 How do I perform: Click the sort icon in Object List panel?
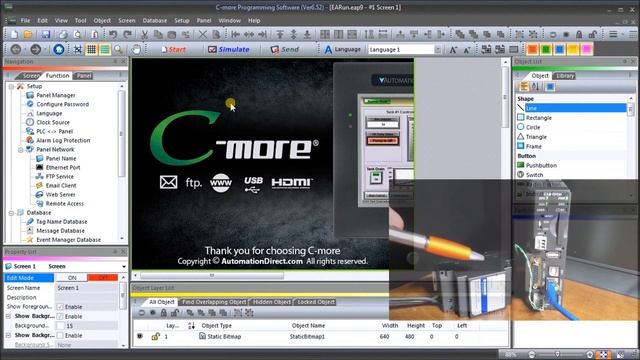pos(536,87)
